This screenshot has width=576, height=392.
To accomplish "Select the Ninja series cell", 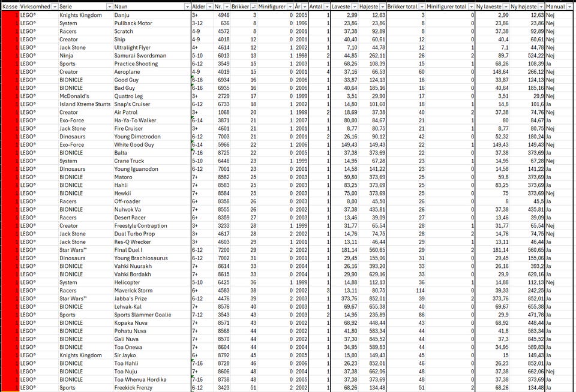I will click(x=86, y=55).
